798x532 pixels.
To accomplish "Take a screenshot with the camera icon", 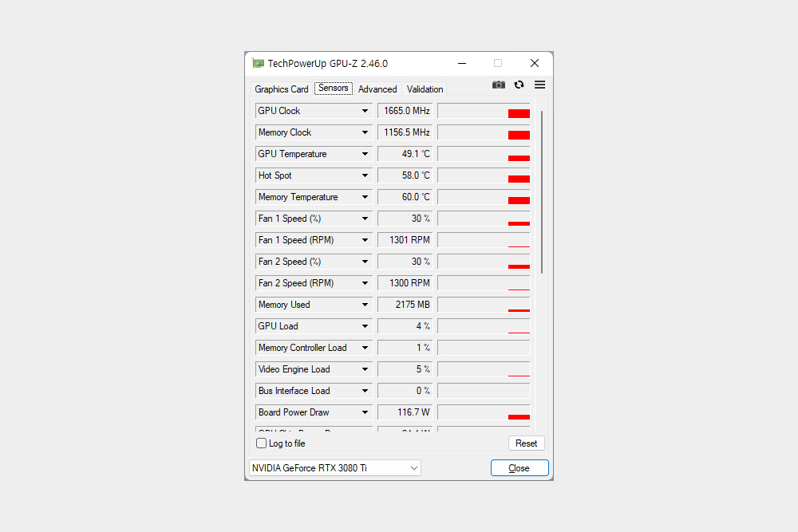I will tap(498, 85).
